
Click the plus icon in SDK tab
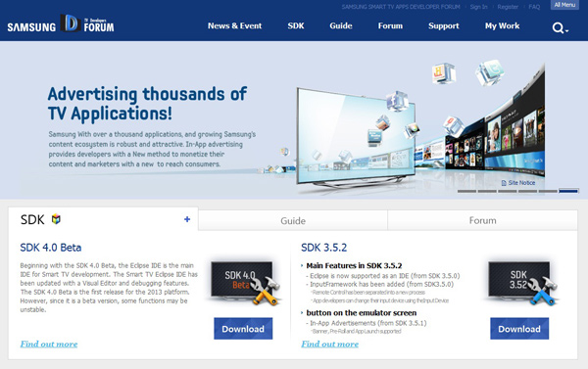click(x=187, y=219)
